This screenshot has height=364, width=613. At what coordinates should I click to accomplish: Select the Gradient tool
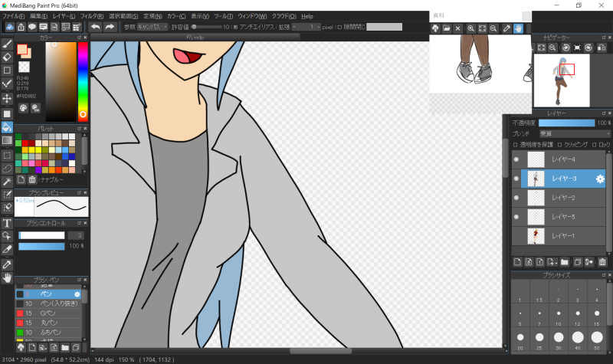pyautogui.click(x=7, y=140)
